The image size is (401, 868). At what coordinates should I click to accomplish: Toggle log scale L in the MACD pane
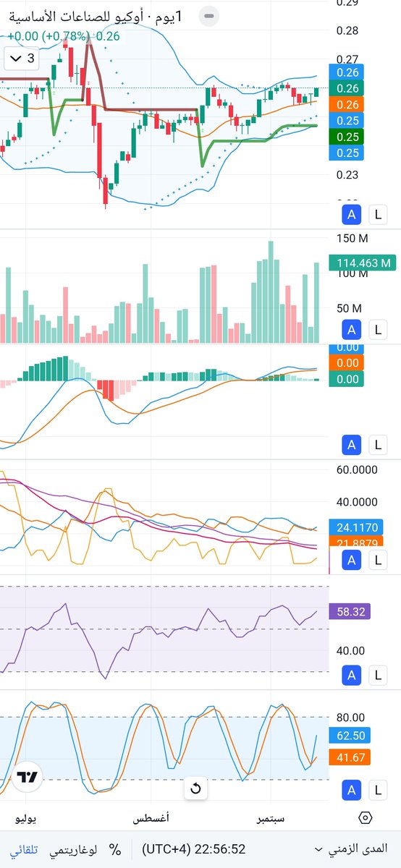376,445
